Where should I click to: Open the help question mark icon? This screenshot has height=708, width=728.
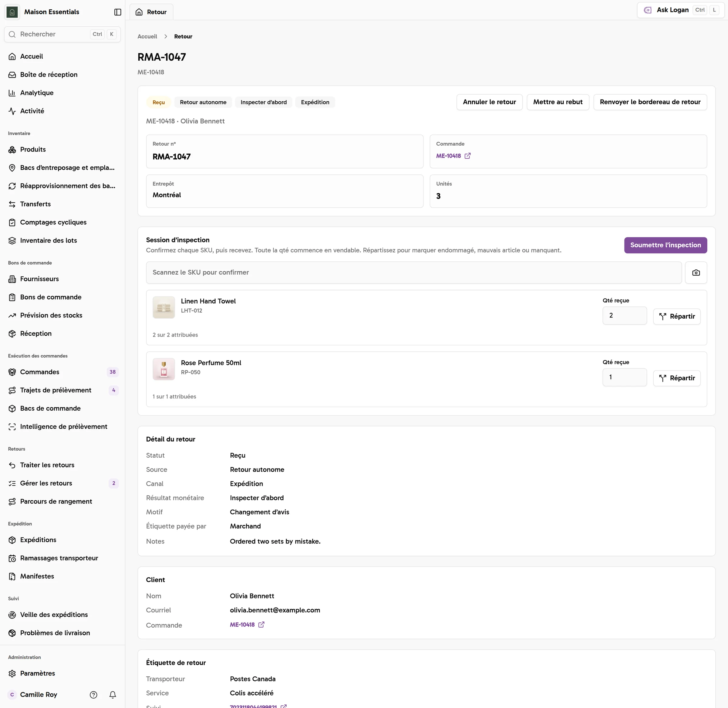94,695
